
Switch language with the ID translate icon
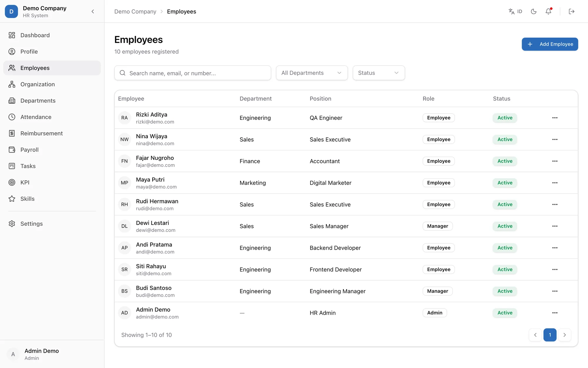515,11
